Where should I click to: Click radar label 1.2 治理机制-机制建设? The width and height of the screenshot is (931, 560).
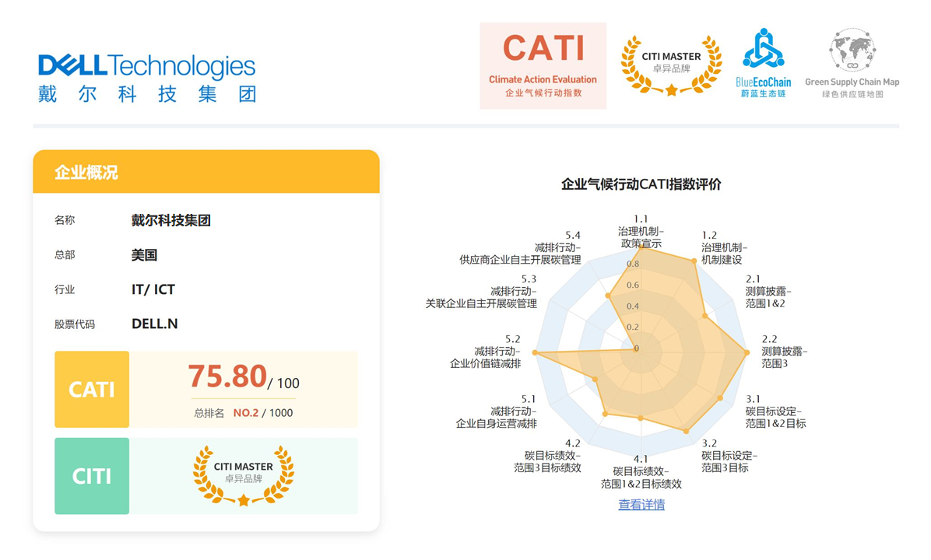point(724,247)
